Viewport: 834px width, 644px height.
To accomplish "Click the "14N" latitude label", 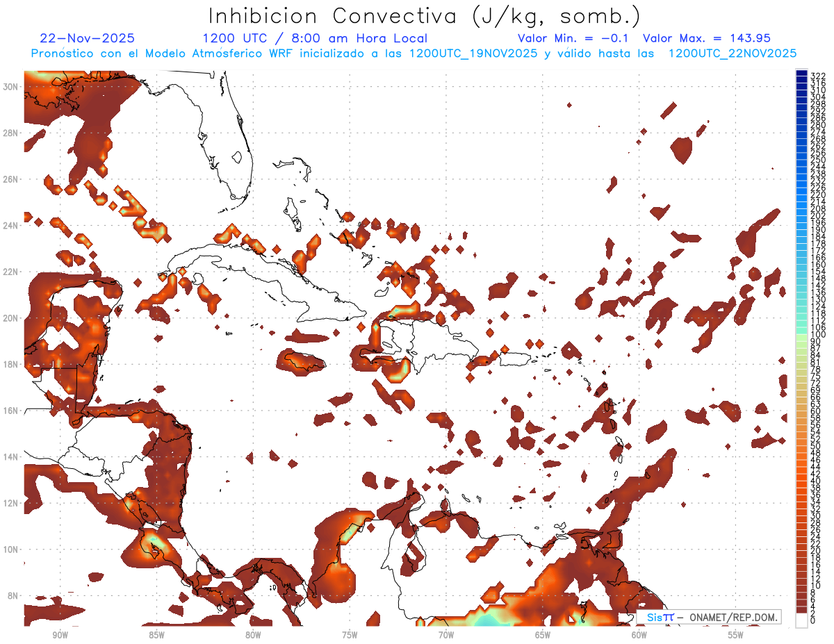I will point(12,456).
